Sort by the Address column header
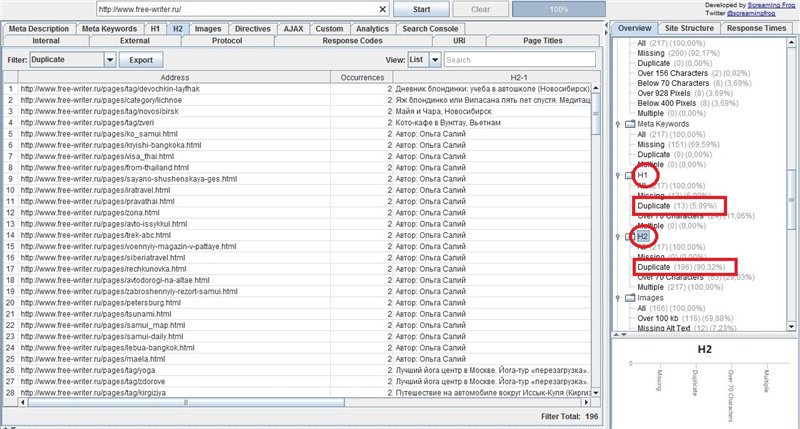Screen dimensions: 800x429 coord(174,78)
